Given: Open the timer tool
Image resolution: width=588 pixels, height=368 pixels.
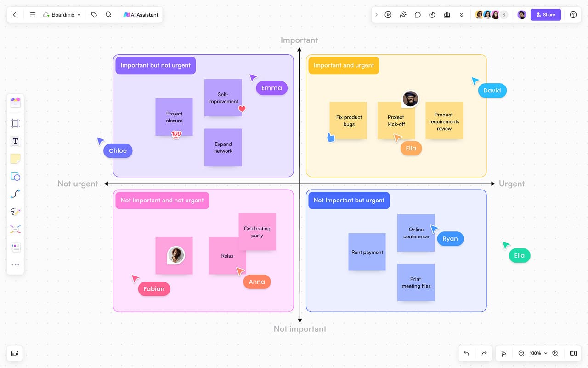Looking at the screenshot, I should click(x=432, y=15).
